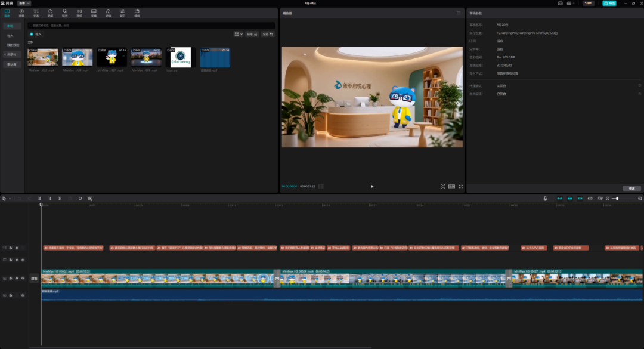Toggle linkage in timeline toolbar
Screen dimensions: 644x349
(580, 199)
